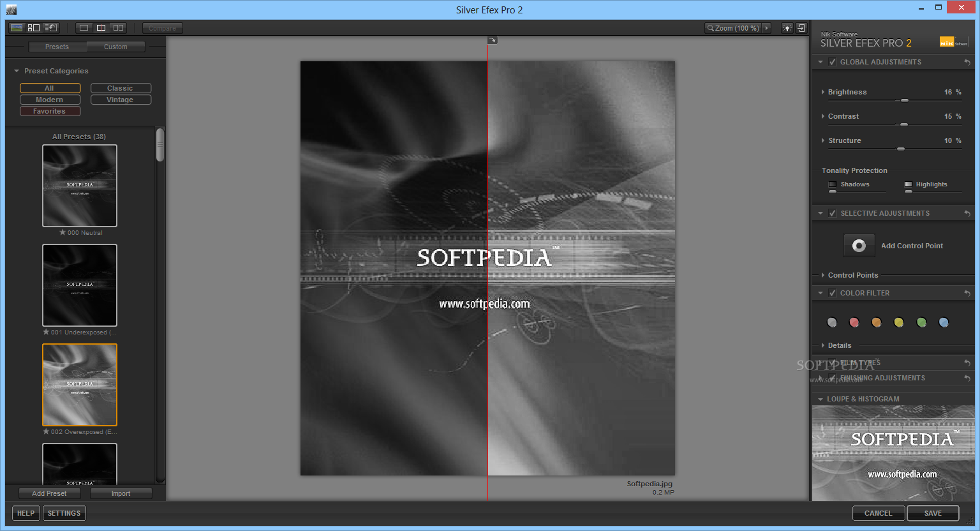Collapse the Preset Categories section
This screenshot has width=980, height=531.
click(17, 71)
